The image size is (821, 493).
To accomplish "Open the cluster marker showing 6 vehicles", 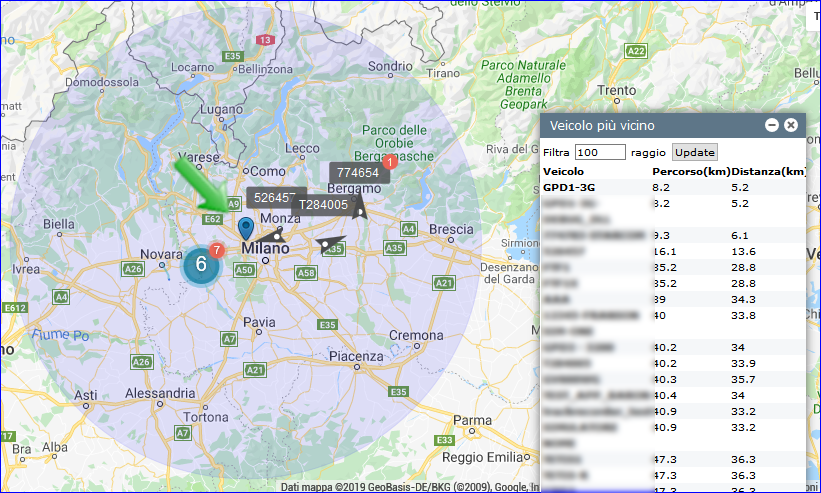I will click(201, 265).
